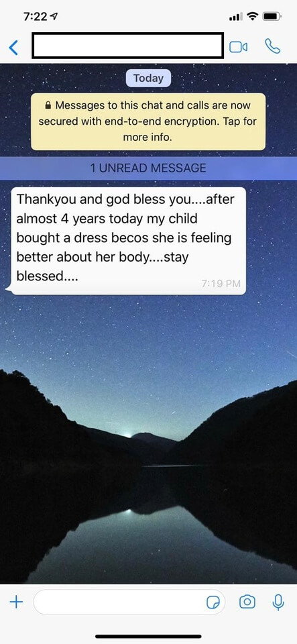Tap the 7:19 PM message timestamp
Image resolution: width=297 pixels, height=644 pixels.
pyautogui.click(x=221, y=283)
